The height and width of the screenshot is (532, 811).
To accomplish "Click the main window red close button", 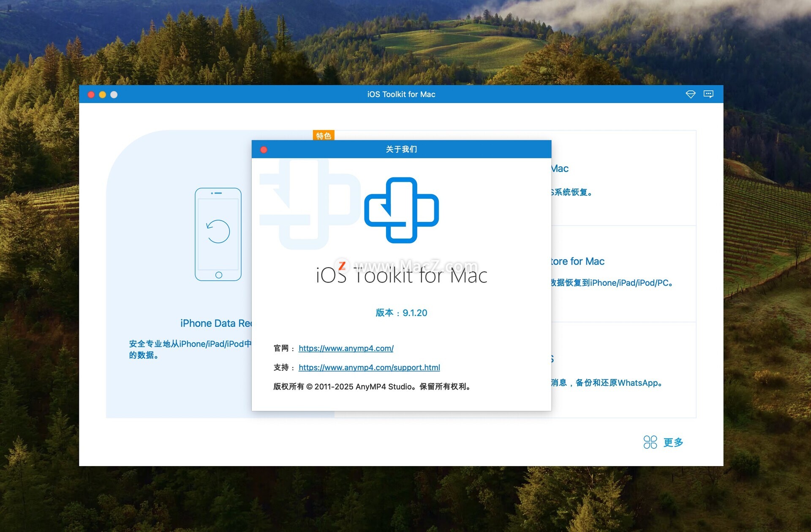I will pyautogui.click(x=91, y=95).
